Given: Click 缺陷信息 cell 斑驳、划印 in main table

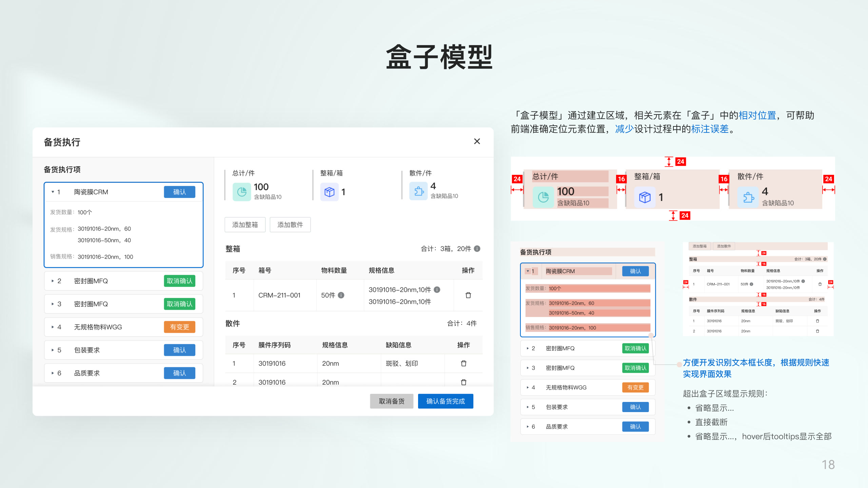Looking at the screenshot, I should (402, 363).
